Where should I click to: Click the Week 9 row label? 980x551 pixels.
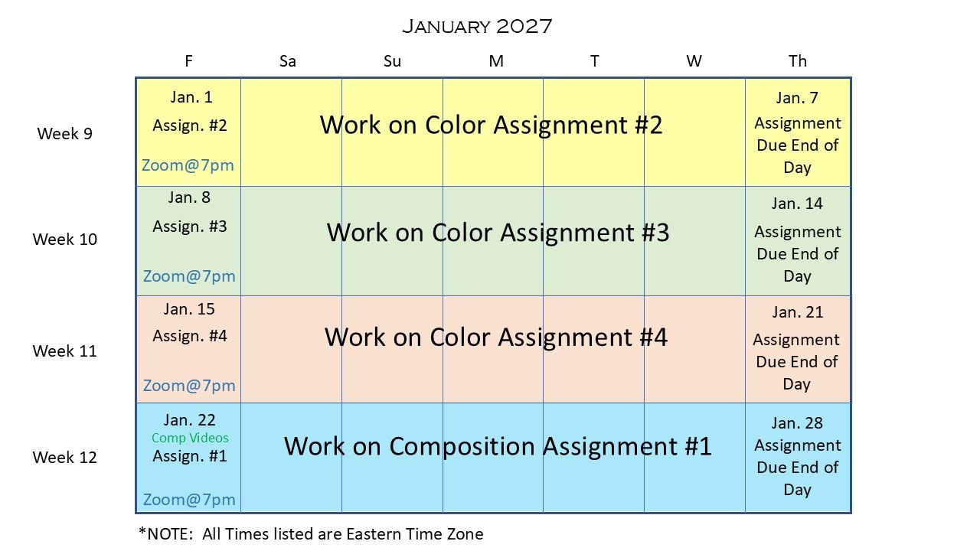click(x=65, y=134)
